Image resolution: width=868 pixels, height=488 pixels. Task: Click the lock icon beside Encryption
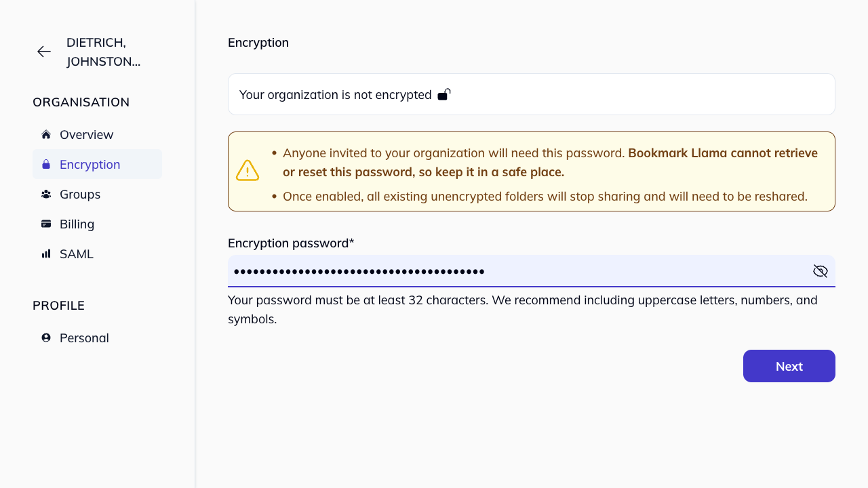click(x=45, y=164)
